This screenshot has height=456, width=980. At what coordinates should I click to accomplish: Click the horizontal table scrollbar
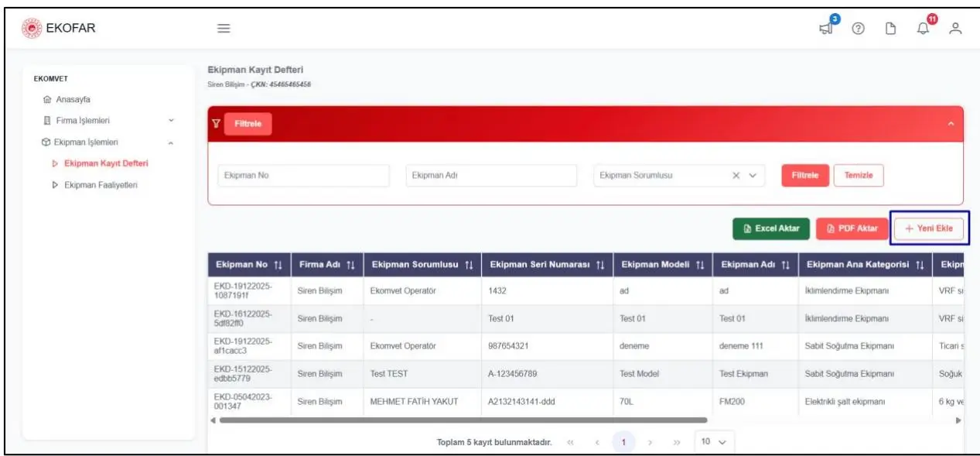[x=463, y=420]
